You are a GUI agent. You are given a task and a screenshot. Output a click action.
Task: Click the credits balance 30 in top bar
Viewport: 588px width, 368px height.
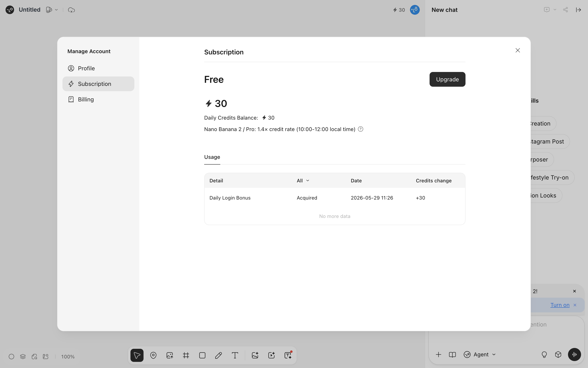click(x=399, y=10)
